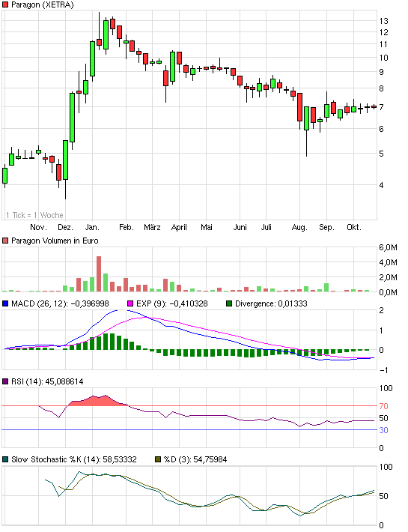
Task: Click the blue 30 RSI threshold label
Action: [x=383, y=430]
